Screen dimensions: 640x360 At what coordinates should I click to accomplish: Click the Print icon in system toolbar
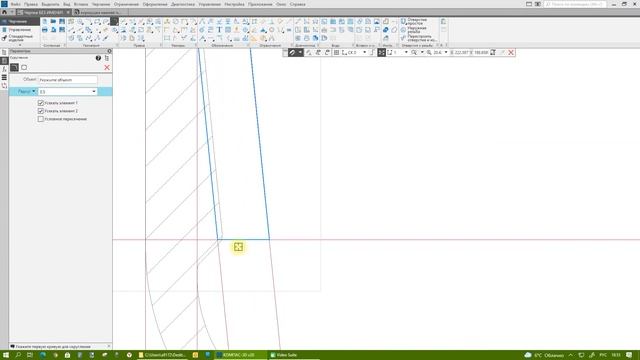pos(45,30)
